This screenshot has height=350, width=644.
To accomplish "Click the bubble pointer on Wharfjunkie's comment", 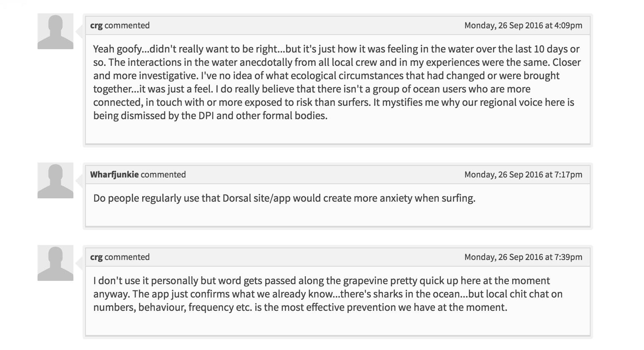I will point(79,180).
